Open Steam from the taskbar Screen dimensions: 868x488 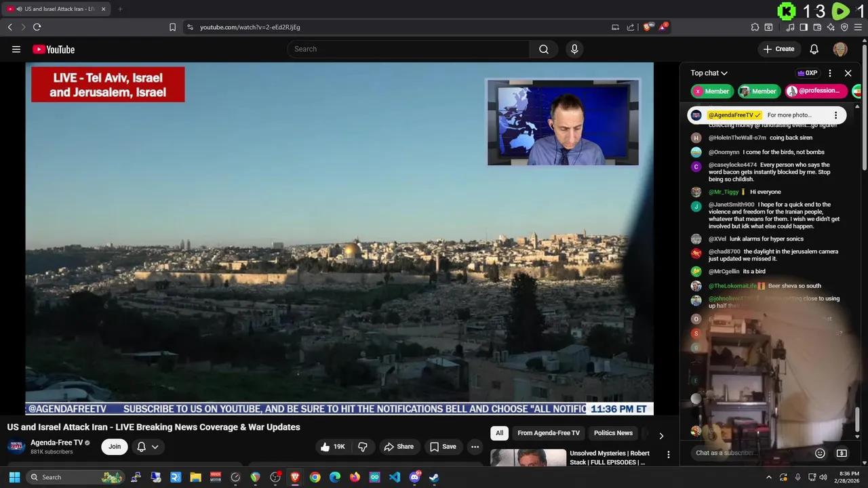pyautogui.click(x=434, y=477)
